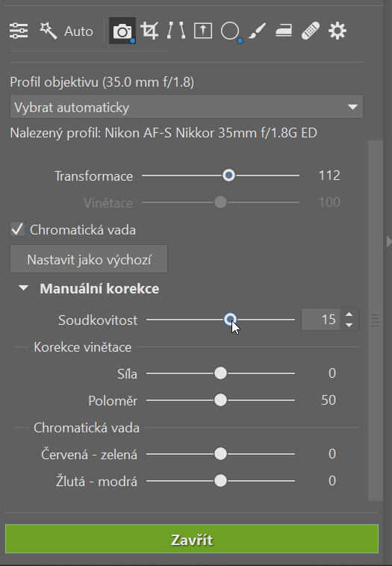Open the retouching bandage tool
The width and height of the screenshot is (392, 566).
coord(311,31)
